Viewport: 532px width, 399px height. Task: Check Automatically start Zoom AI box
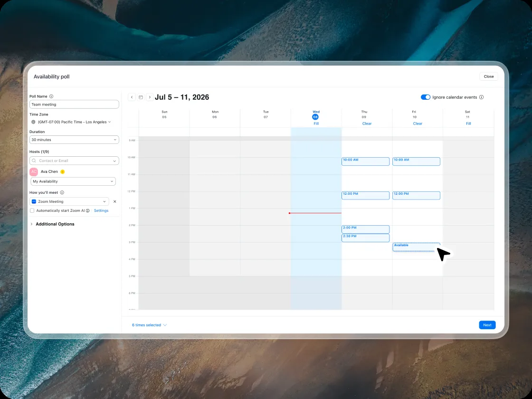coord(32,211)
